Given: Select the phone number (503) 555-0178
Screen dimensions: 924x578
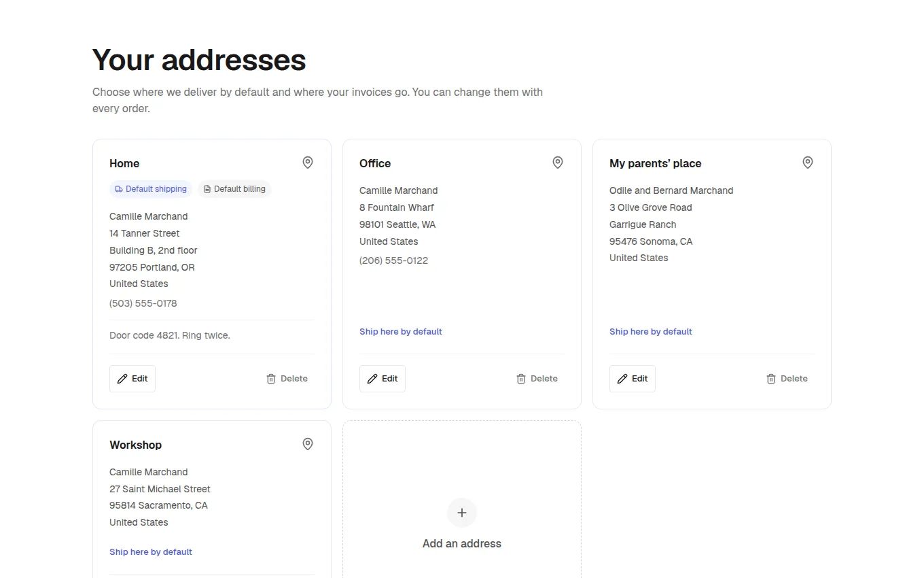Looking at the screenshot, I should (x=143, y=304).
